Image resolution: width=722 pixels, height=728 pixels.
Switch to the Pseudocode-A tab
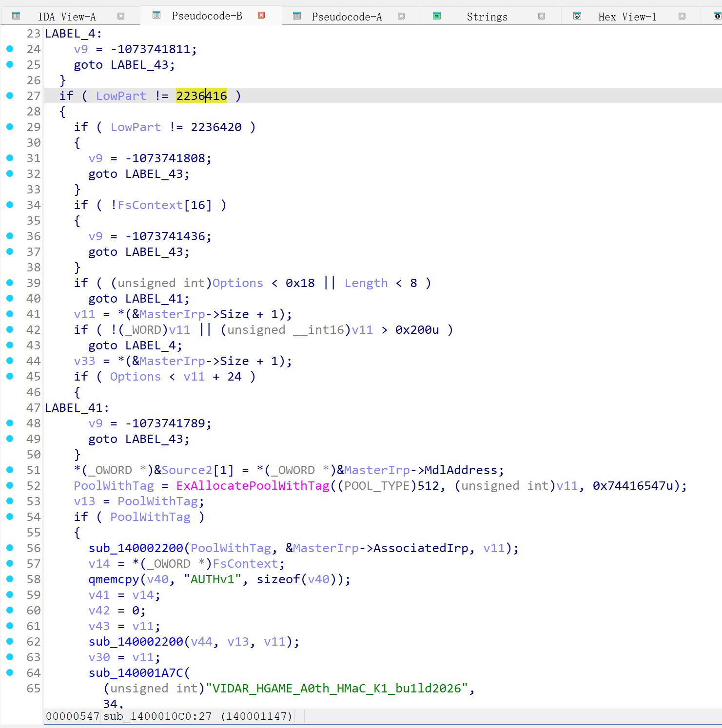click(x=346, y=17)
